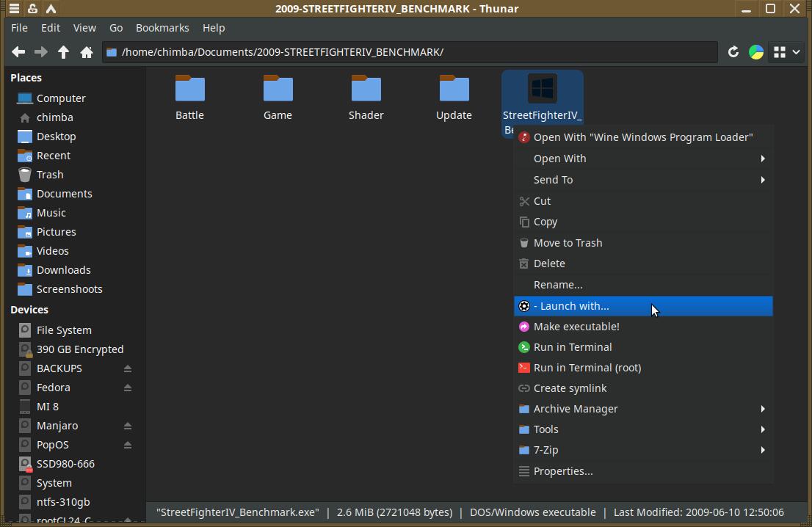Click the colorful pie chart toolbar icon
The image size is (812, 527).
pos(756,52)
